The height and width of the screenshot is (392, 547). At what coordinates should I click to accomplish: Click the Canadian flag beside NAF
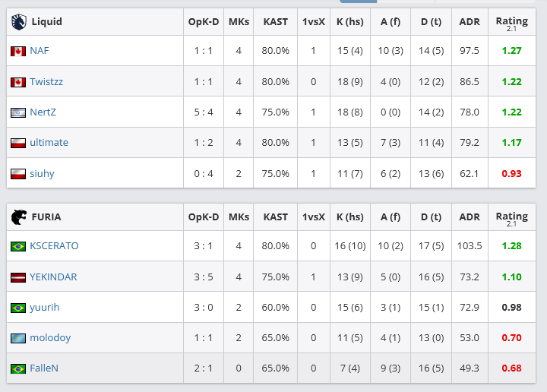(18, 51)
